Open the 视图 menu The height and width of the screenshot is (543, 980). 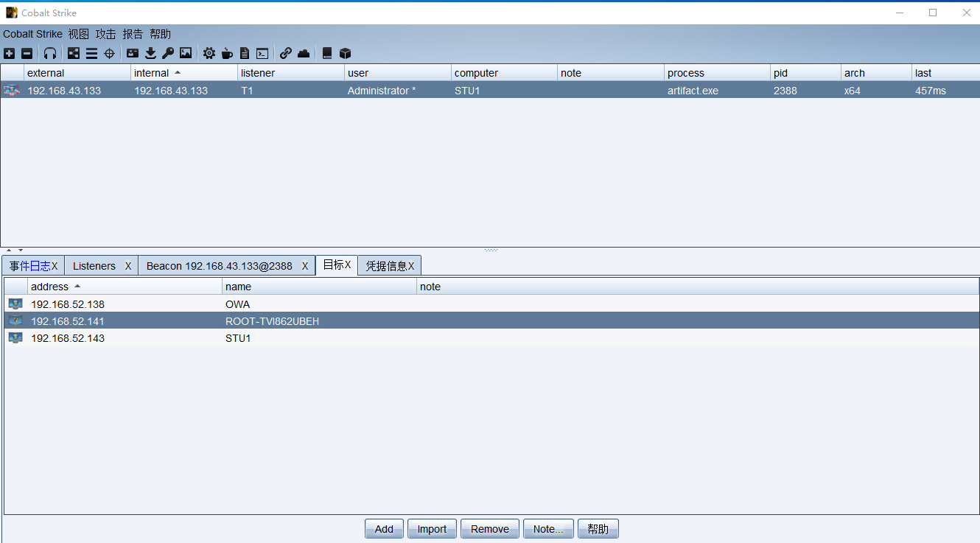tap(79, 34)
